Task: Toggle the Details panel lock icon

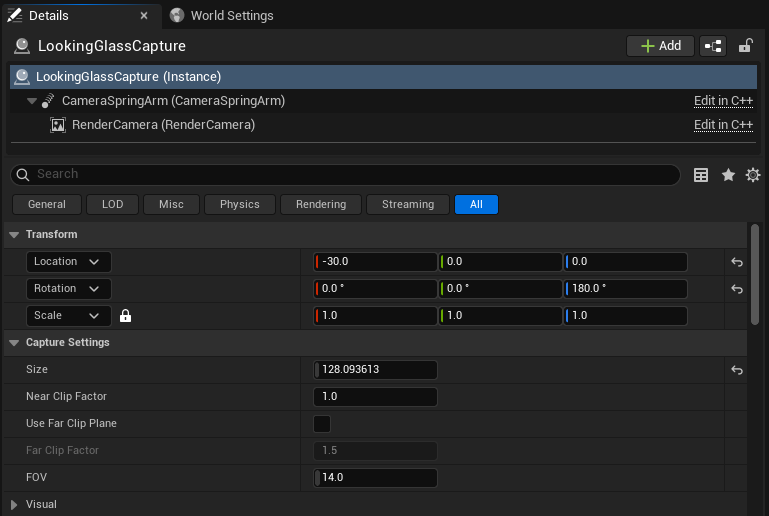Action: tap(745, 46)
